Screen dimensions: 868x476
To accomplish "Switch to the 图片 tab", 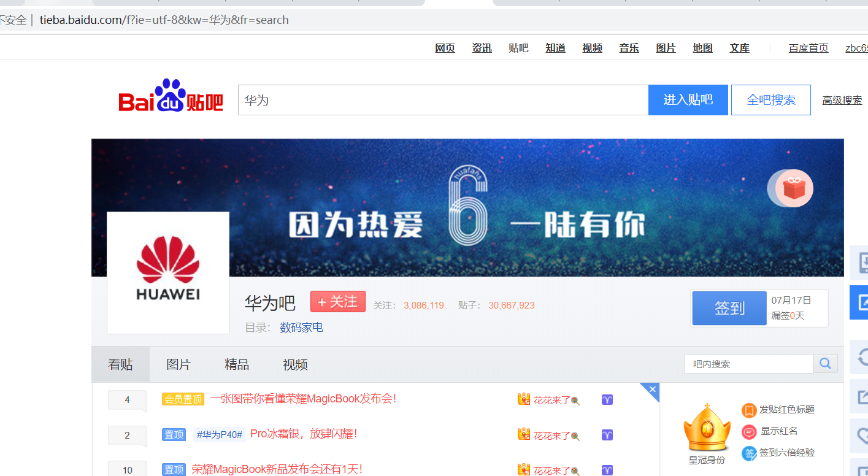I will [179, 364].
